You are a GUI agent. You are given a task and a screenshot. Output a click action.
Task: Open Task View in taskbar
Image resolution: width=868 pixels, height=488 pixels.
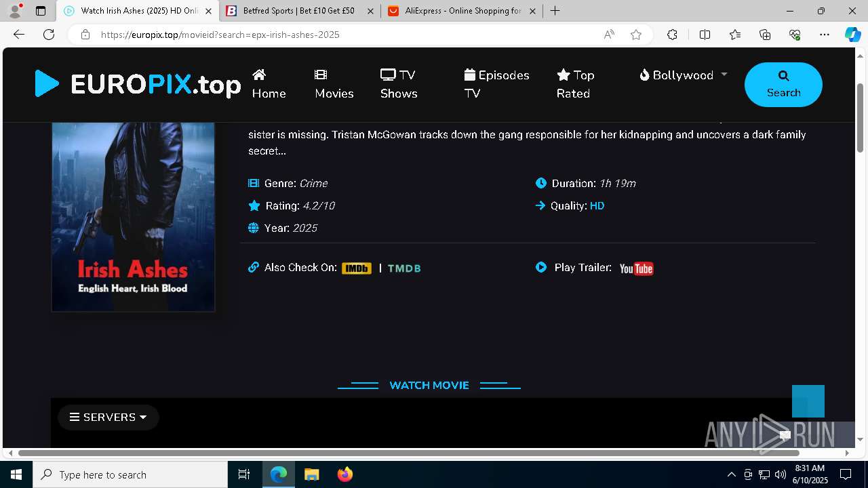coord(244,474)
